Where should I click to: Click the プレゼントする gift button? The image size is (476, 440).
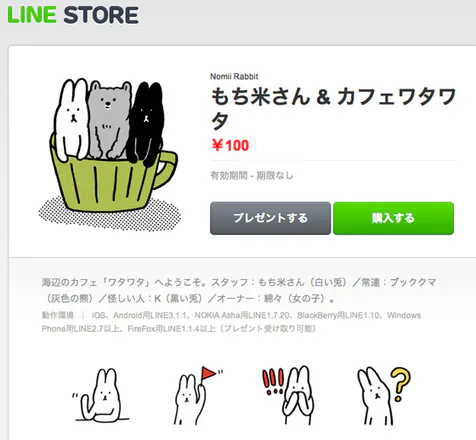(270, 218)
